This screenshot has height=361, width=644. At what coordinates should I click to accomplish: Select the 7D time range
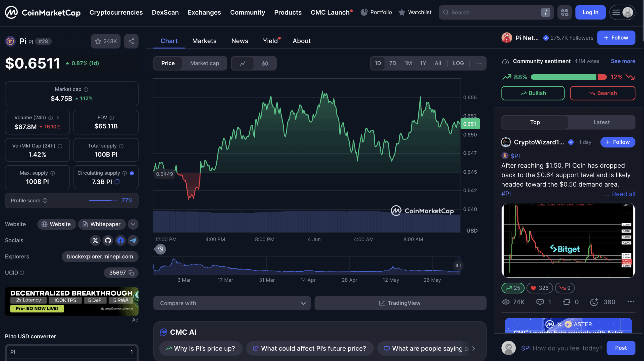pyautogui.click(x=392, y=63)
